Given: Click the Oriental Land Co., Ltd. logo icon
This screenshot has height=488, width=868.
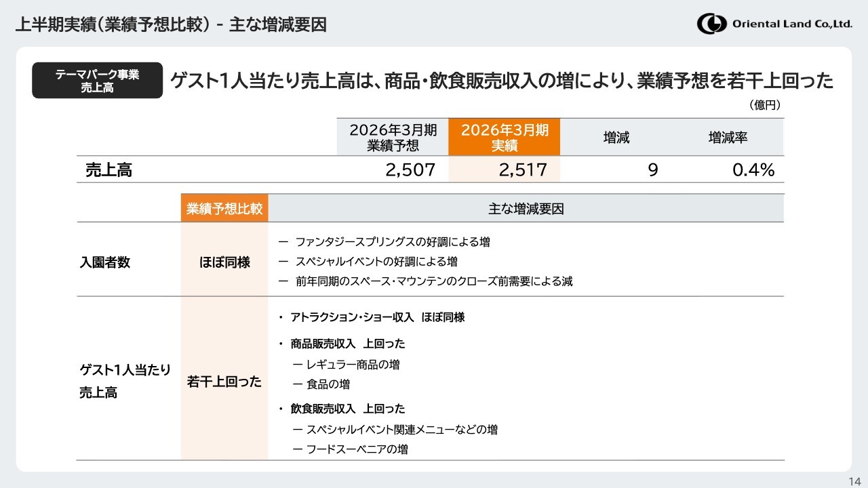Looking at the screenshot, I should coord(711,24).
